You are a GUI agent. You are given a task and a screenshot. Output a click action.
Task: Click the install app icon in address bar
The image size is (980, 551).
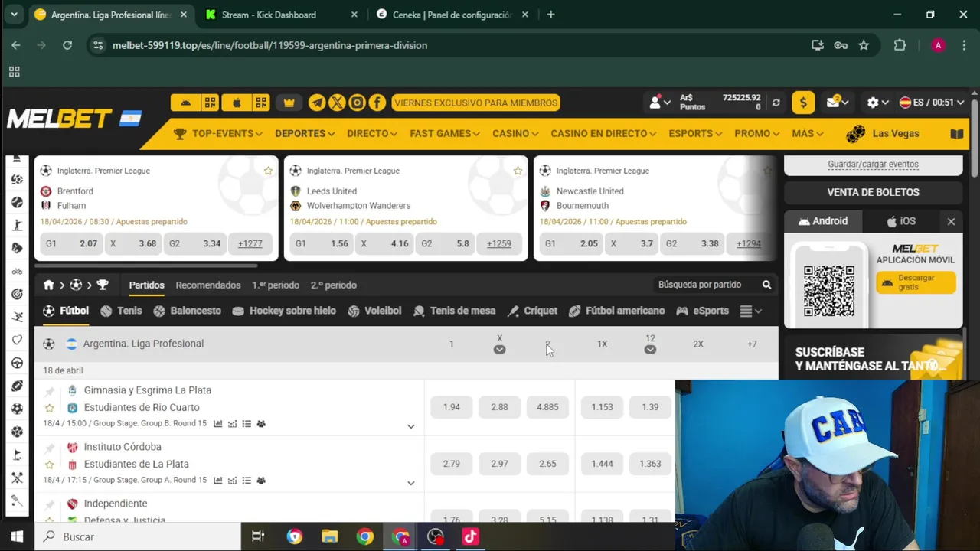point(818,45)
